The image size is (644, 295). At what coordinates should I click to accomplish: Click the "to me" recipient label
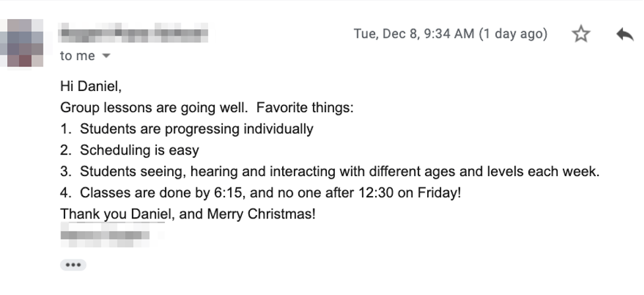click(78, 56)
